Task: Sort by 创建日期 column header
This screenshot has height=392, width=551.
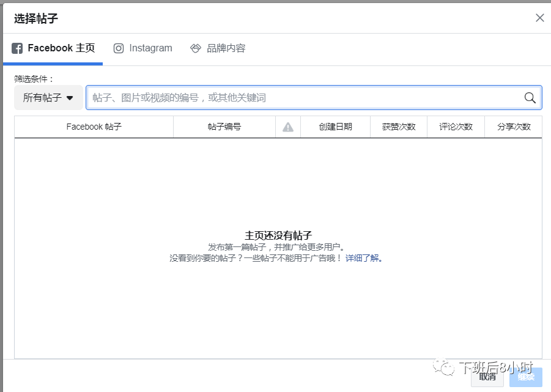Action: pos(335,127)
